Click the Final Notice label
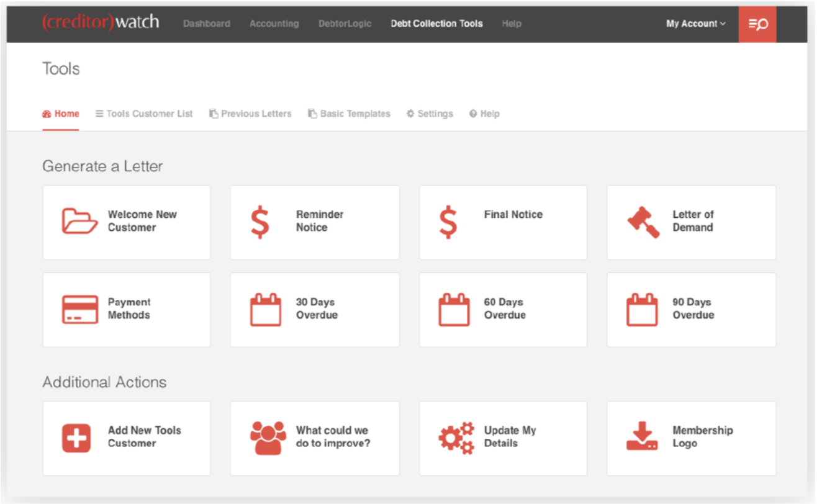 [x=513, y=214]
